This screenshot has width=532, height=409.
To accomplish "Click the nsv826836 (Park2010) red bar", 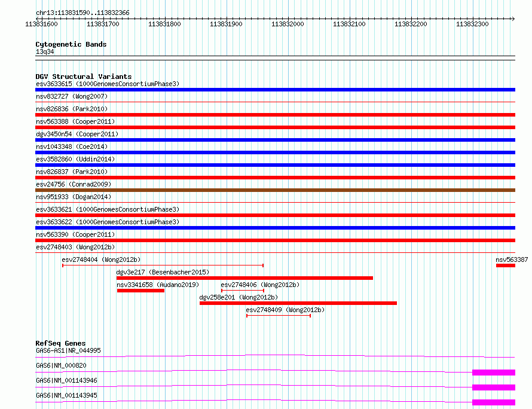I will coord(275,115).
